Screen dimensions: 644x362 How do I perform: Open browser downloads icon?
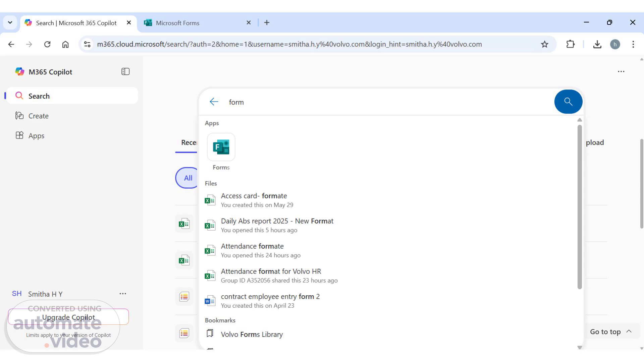(x=597, y=44)
